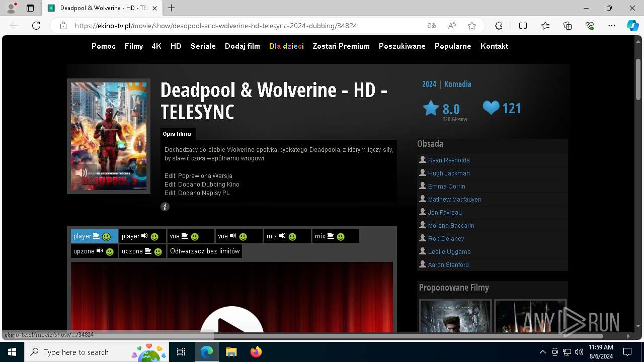The height and width of the screenshot is (362, 644).
Task: Open the Komedia genre link
Action: point(457,84)
